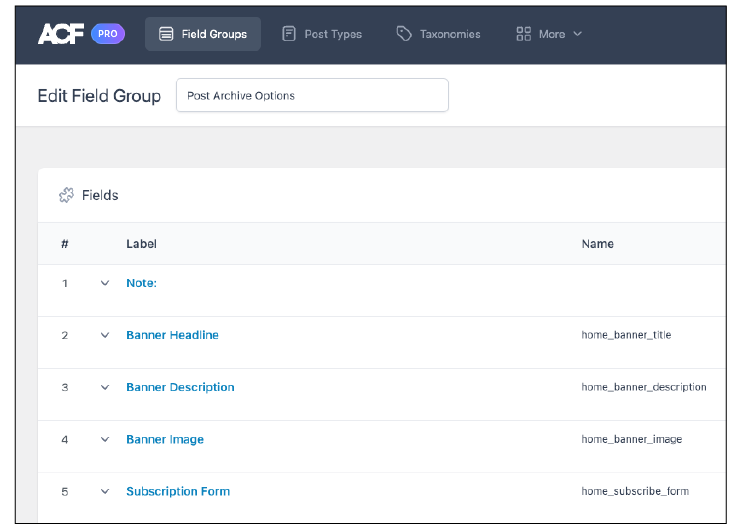Click the Edit Field Group heading
The width and height of the screenshot is (742, 530).
pos(99,96)
